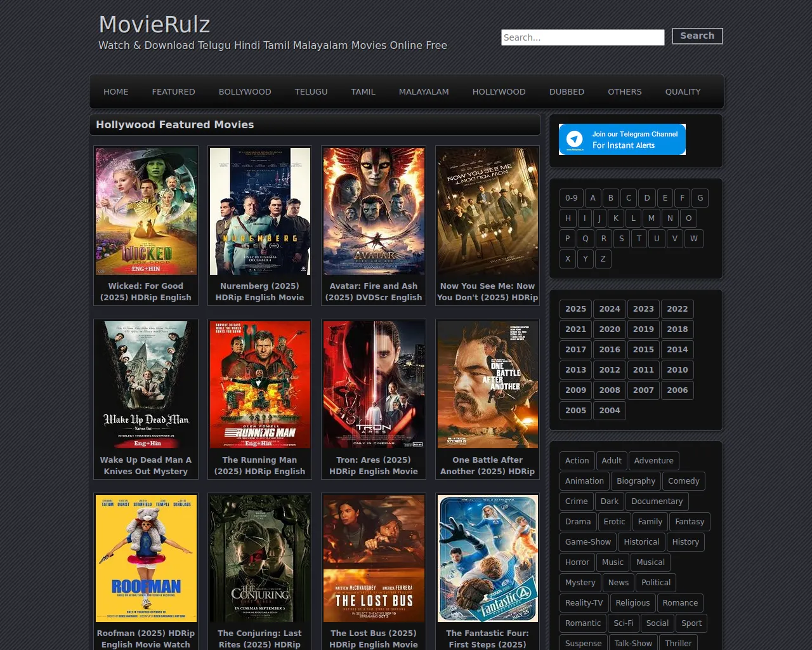This screenshot has width=812, height=650.
Task: Browse movies starting with letter M
Action: [652, 218]
